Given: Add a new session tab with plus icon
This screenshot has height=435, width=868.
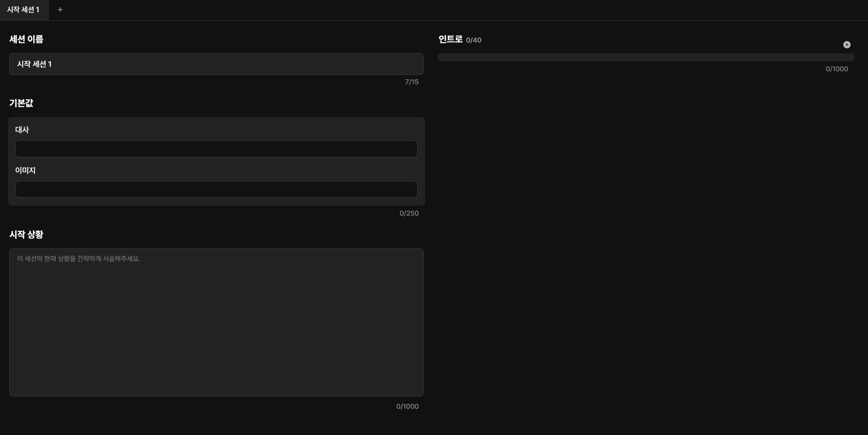Looking at the screenshot, I should (60, 10).
